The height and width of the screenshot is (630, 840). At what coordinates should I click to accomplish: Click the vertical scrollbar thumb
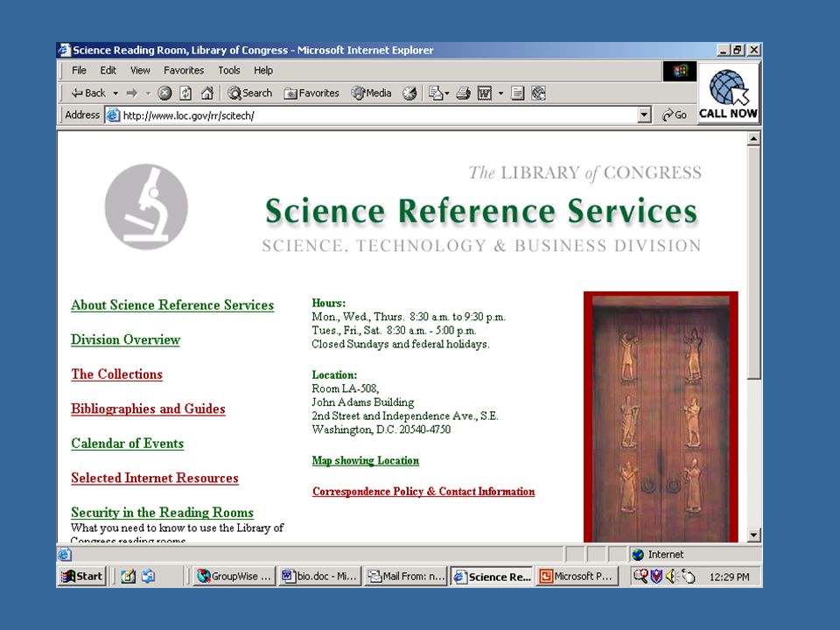[x=753, y=262]
